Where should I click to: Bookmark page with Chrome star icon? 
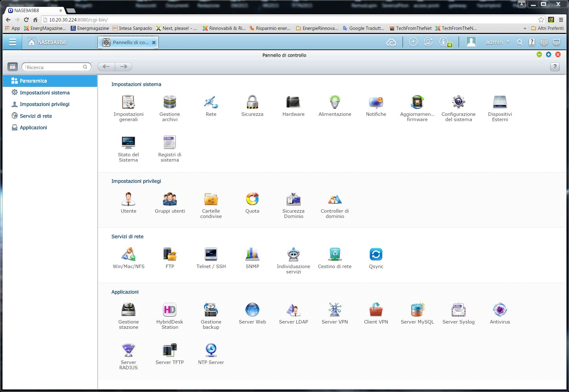point(541,20)
